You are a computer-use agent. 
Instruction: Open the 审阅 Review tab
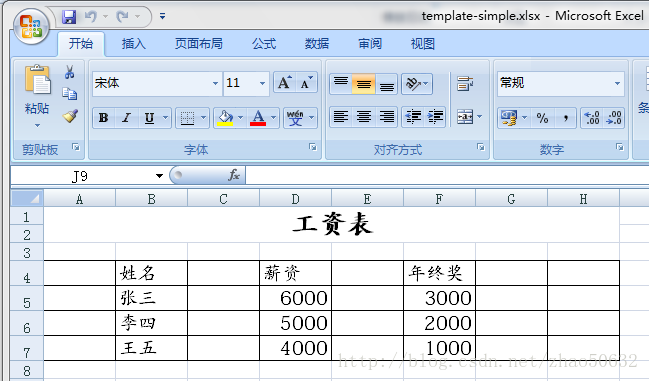tap(370, 43)
